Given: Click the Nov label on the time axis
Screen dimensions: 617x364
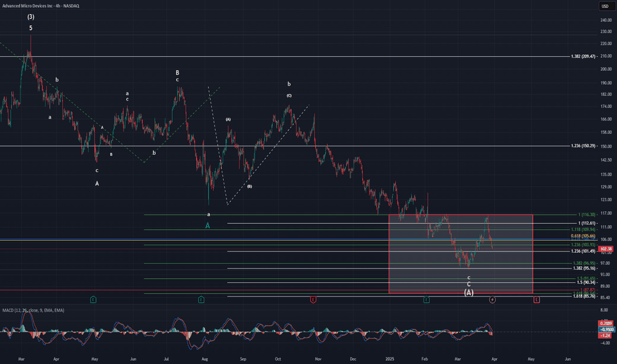Looking at the screenshot, I should (x=318, y=359).
